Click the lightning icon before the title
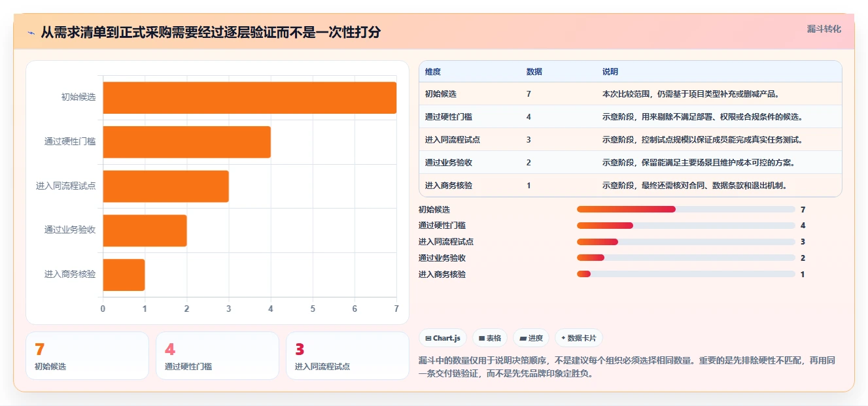This screenshot has width=868, height=406. (31, 33)
